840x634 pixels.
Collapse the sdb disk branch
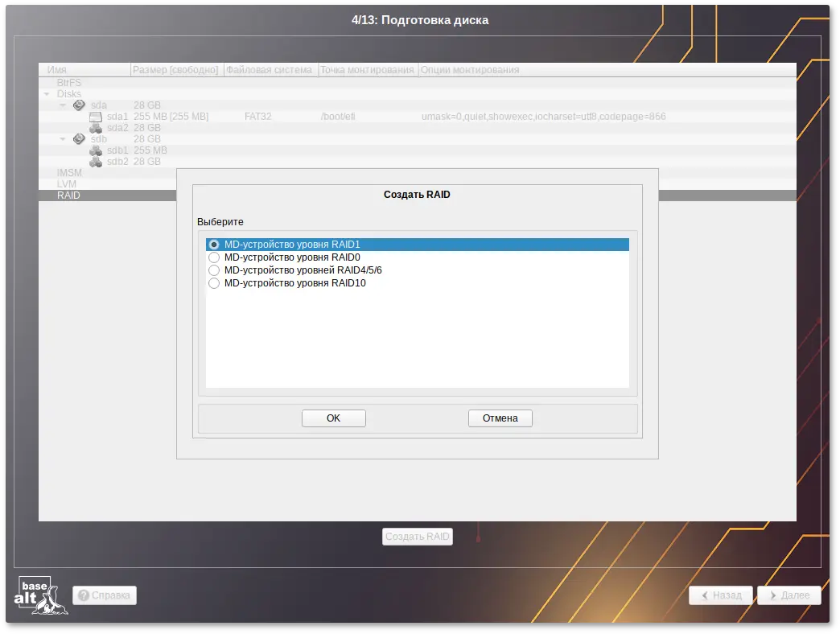(63, 139)
